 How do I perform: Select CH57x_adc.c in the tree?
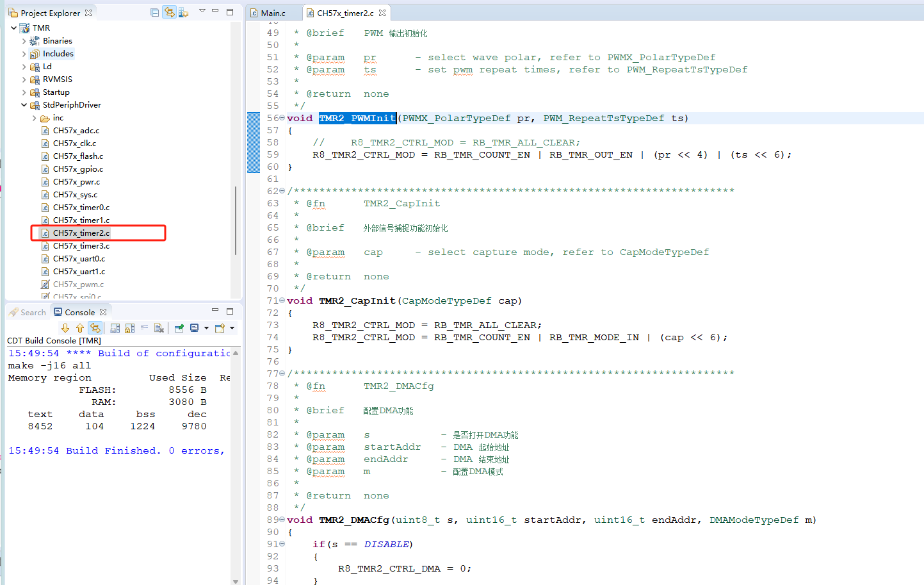pos(76,131)
